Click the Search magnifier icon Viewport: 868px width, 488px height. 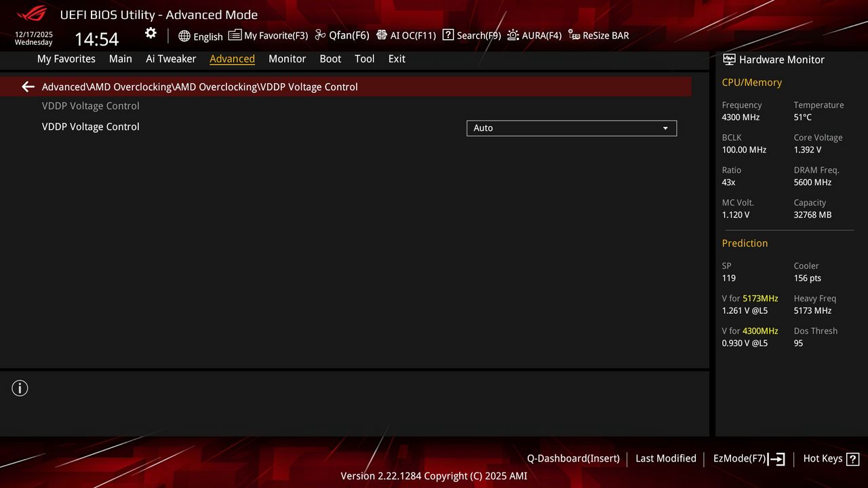(x=448, y=35)
